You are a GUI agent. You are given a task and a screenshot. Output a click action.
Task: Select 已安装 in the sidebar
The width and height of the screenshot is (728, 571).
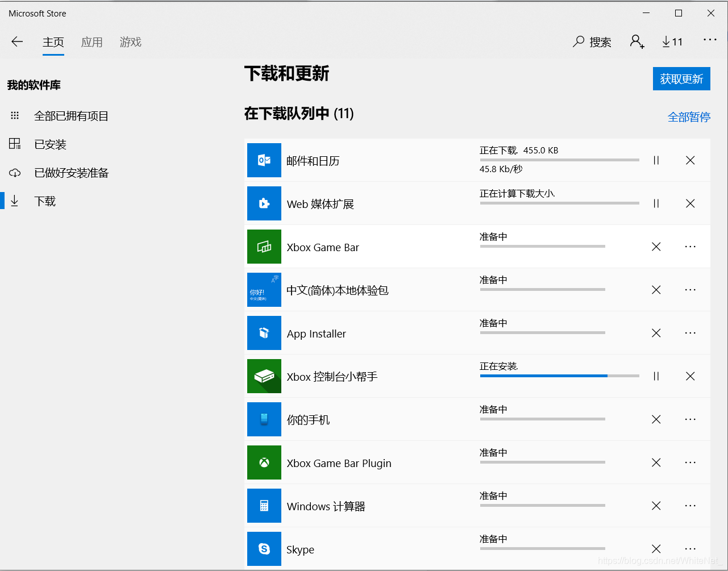point(39,144)
